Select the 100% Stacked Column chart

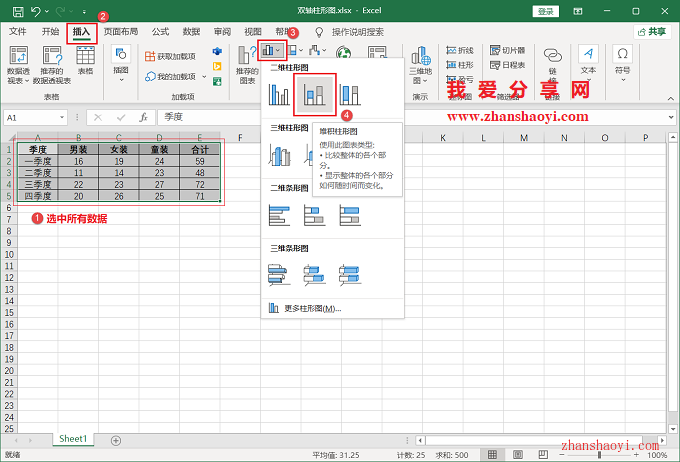click(350, 95)
